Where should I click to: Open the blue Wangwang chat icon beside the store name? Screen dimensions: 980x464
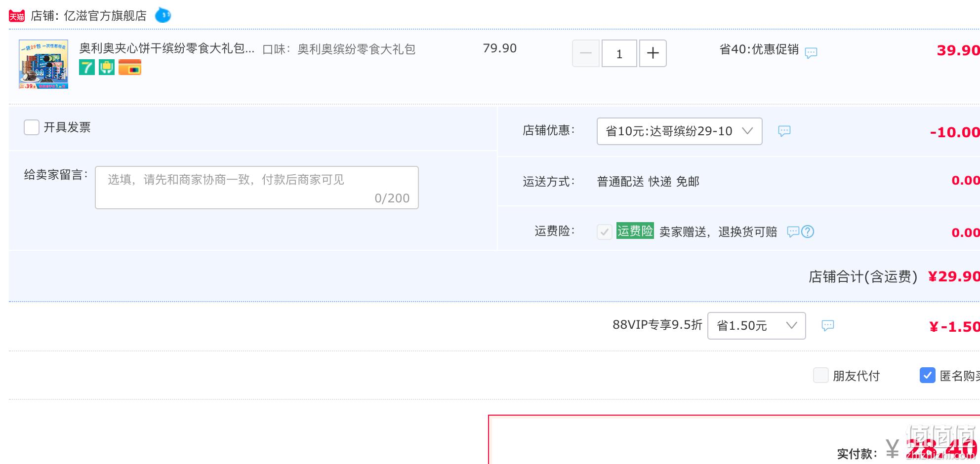point(163,15)
